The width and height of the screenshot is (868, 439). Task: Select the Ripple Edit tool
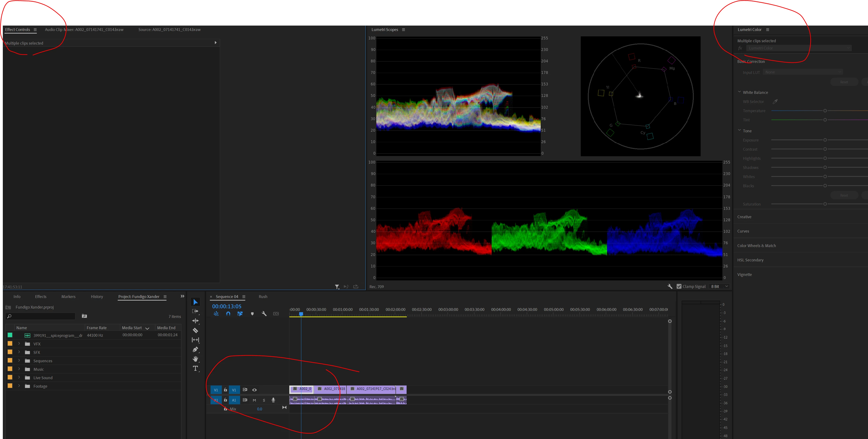click(x=195, y=321)
